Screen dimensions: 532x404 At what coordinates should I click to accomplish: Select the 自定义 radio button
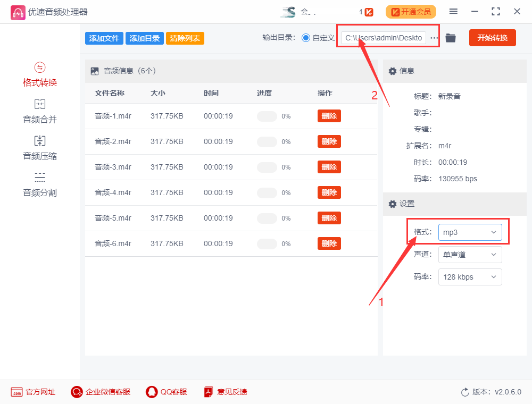(306, 38)
